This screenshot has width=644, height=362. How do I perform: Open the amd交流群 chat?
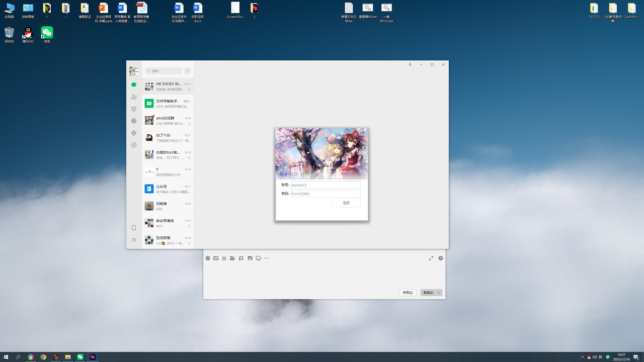(x=168, y=121)
